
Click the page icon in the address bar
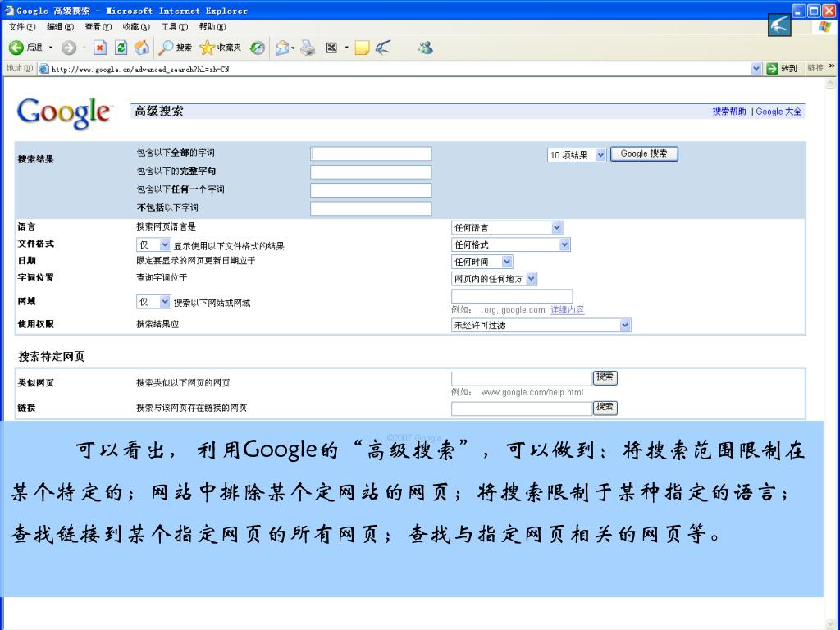(44, 69)
